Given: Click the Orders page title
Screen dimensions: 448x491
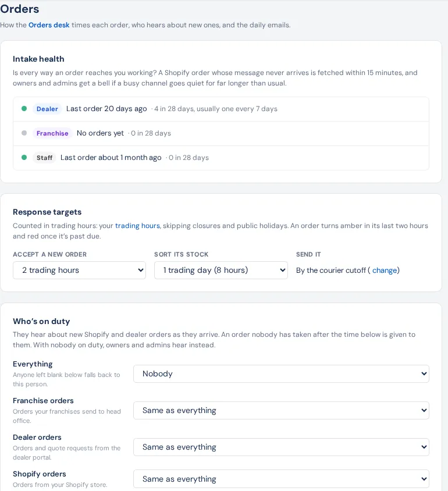Looking at the screenshot, I should point(20,9).
